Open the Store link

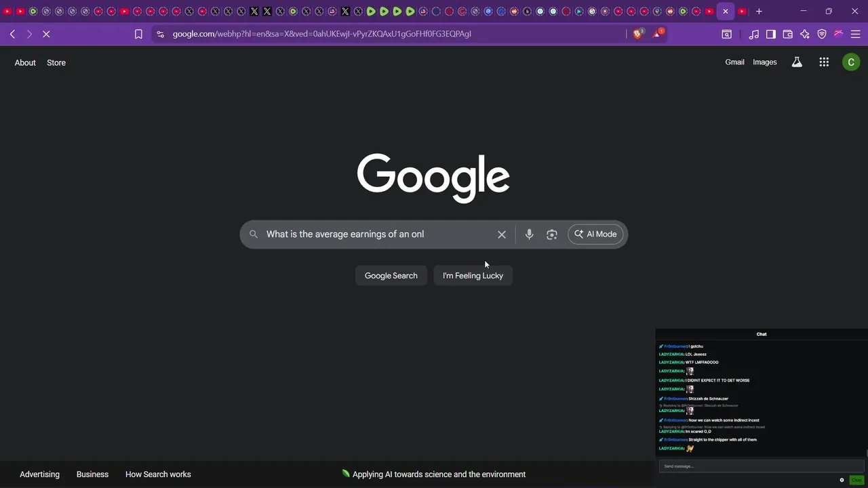(x=56, y=62)
